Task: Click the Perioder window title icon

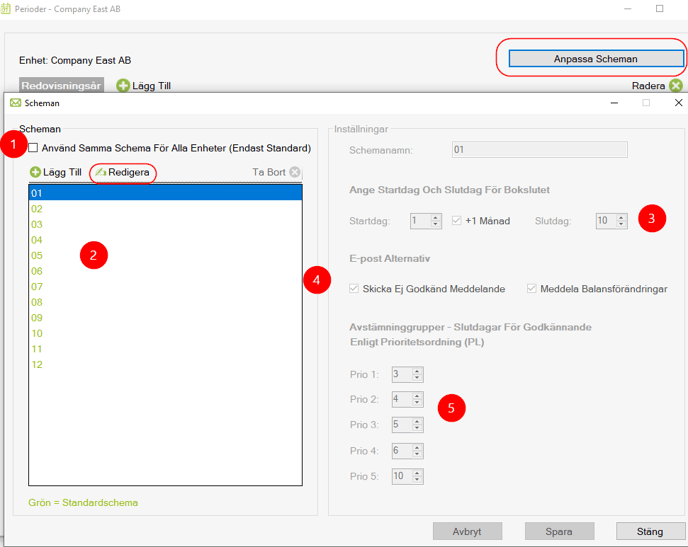Action: 5,9
